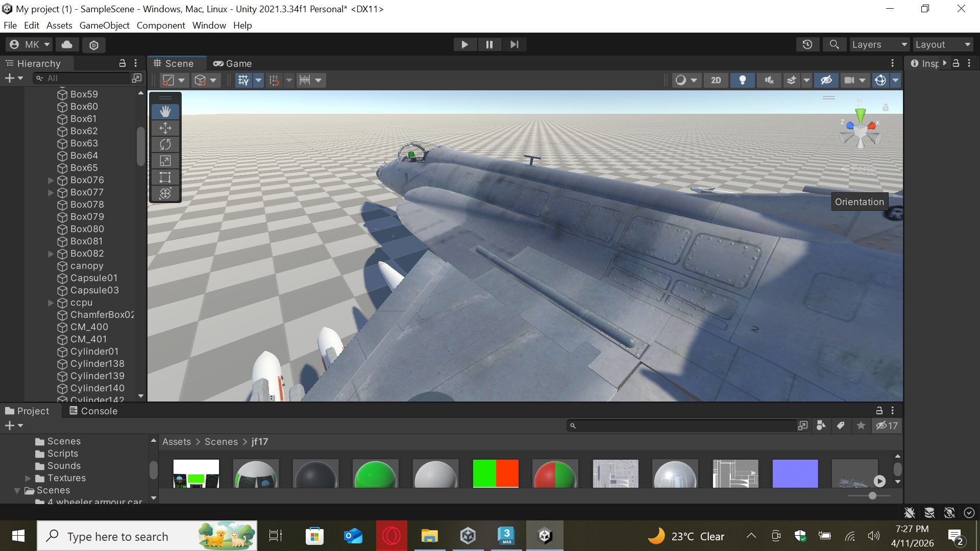
Task: Click the Project search field
Action: (x=681, y=425)
